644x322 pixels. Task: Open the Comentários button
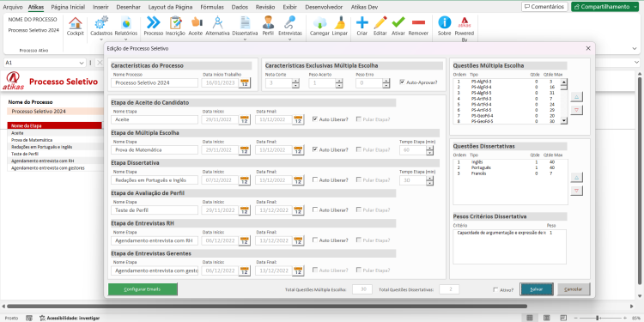[544, 7]
